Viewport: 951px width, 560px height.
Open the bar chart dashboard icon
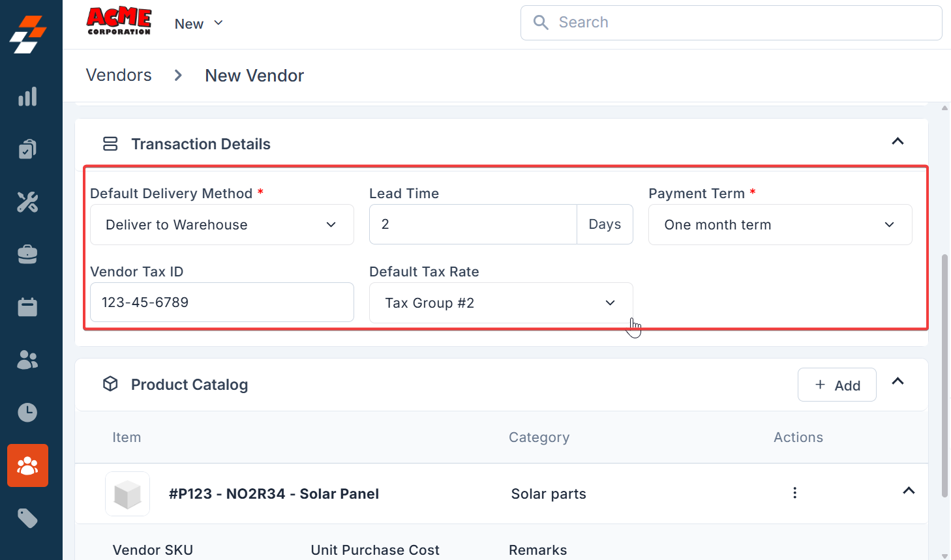click(x=27, y=97)
